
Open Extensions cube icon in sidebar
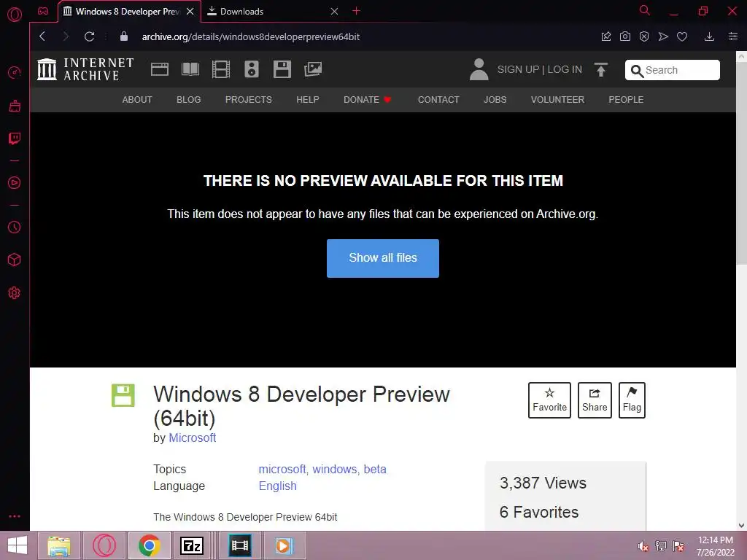coord(15,260)
